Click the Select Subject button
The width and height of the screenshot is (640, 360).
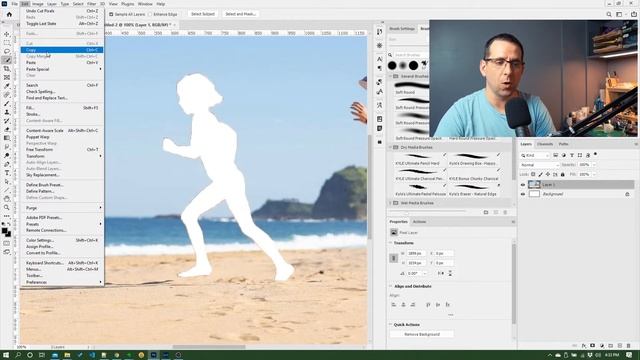[x=202, y=14]
